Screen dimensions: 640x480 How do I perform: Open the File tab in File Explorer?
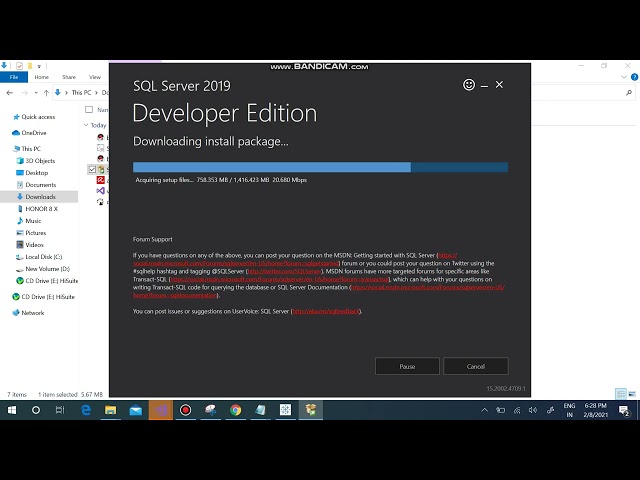[x=14, y=77]
